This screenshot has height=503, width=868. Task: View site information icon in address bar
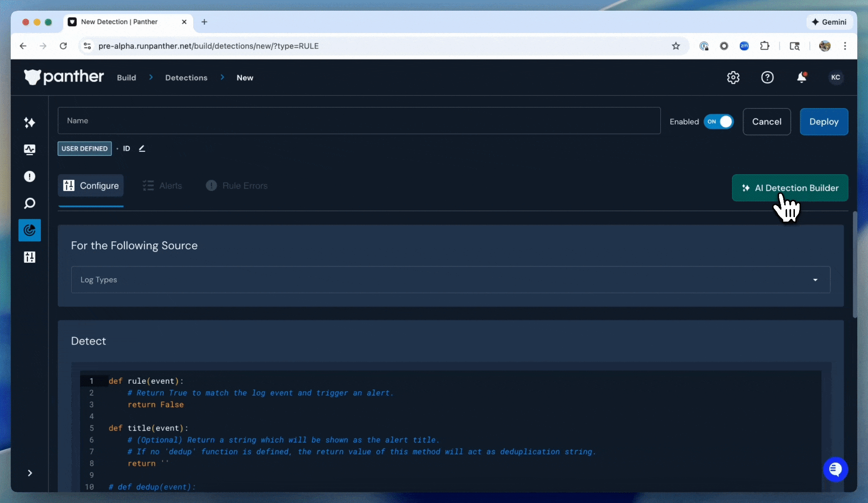pyautogui.click(x=87, y=46)
